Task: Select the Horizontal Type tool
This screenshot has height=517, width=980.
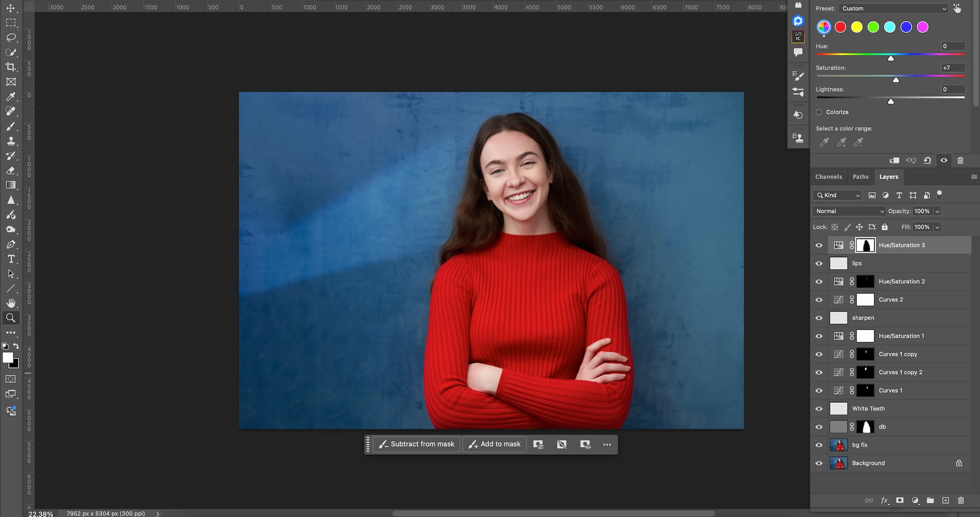Action: coord(10,259)
